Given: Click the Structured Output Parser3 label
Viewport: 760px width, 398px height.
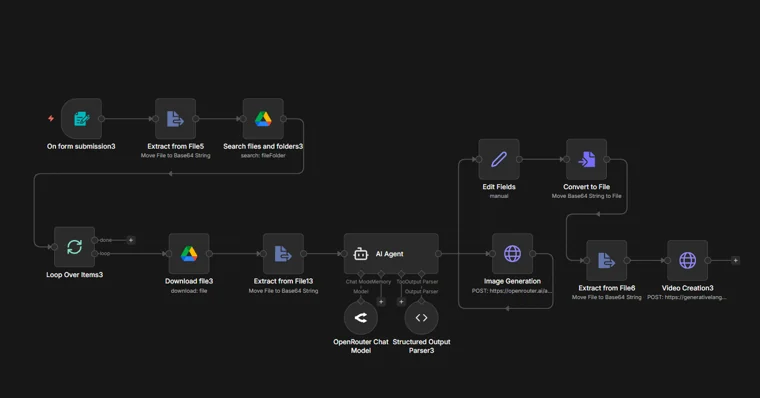Looking at the screenshot, I should click(x=421, y=346).
